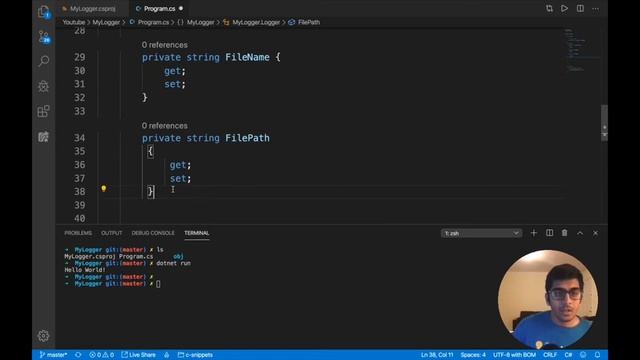640x360 pixels.
Task: Click the terminal prompt cursor
Action: click(x=158, y=284)
